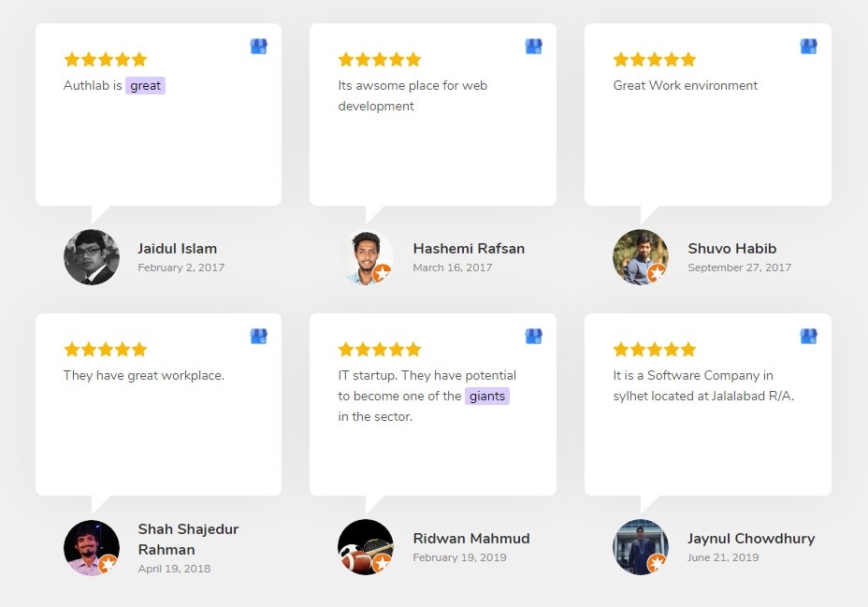868x607 pixels.
Task: Click Google My Business icon on Hashemi Rafsan's review
Action: pyautogui.click(x=534, y=47)
